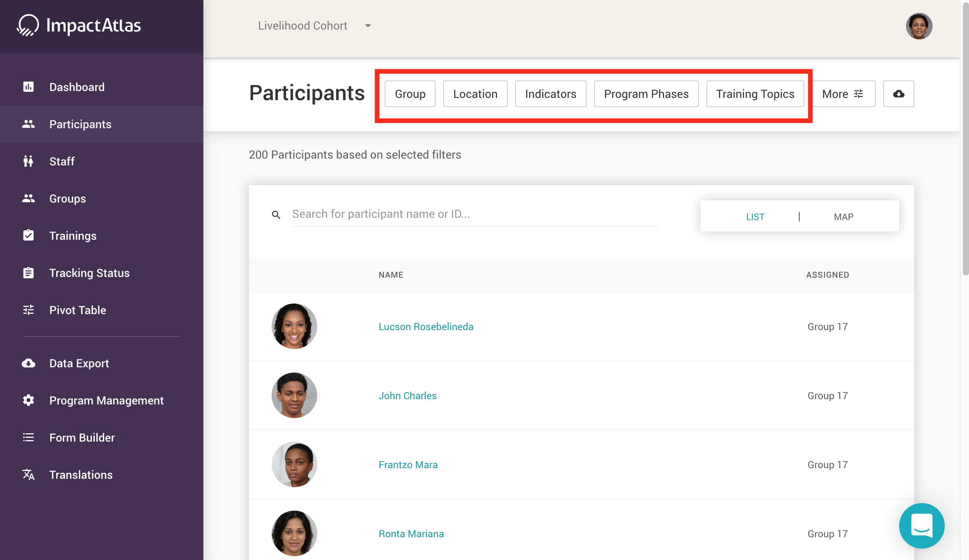This screenshot has height=560, width=969.
Task: Click Group 17 in Frantzo Mara's row
Action: pos(827,465)
